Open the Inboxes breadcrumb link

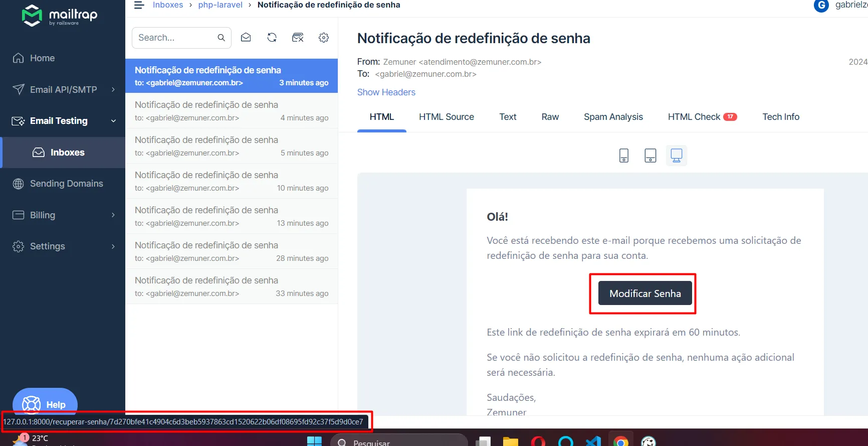pos(168,5)
